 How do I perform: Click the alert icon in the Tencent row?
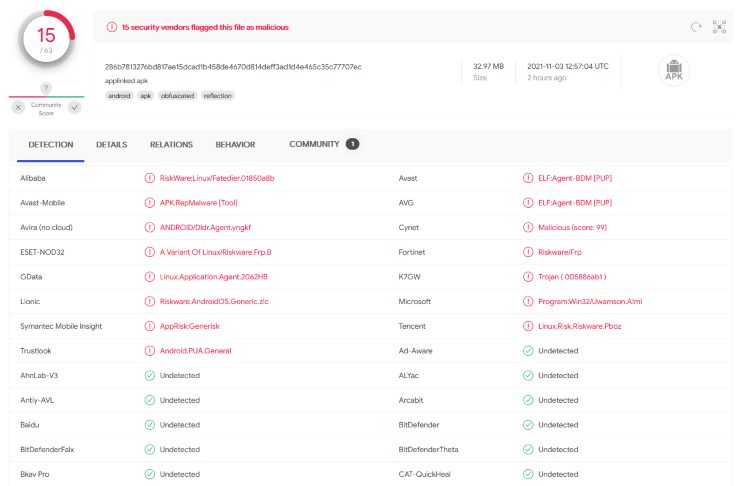528,326
